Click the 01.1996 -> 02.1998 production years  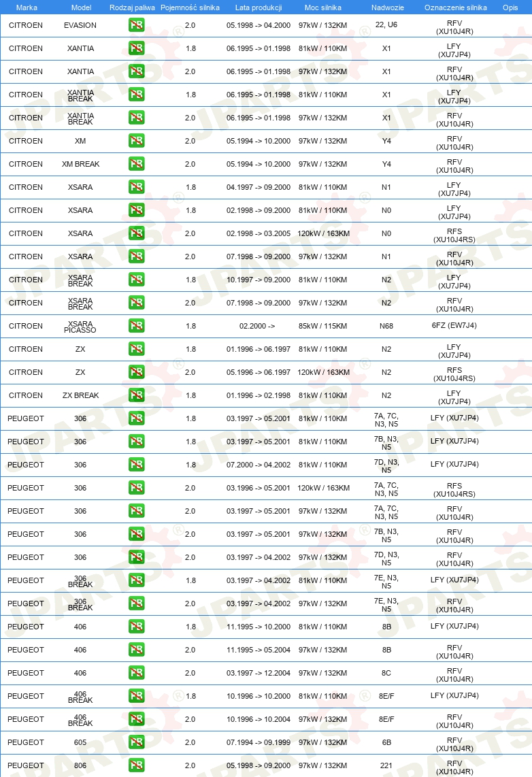[259, 395]
